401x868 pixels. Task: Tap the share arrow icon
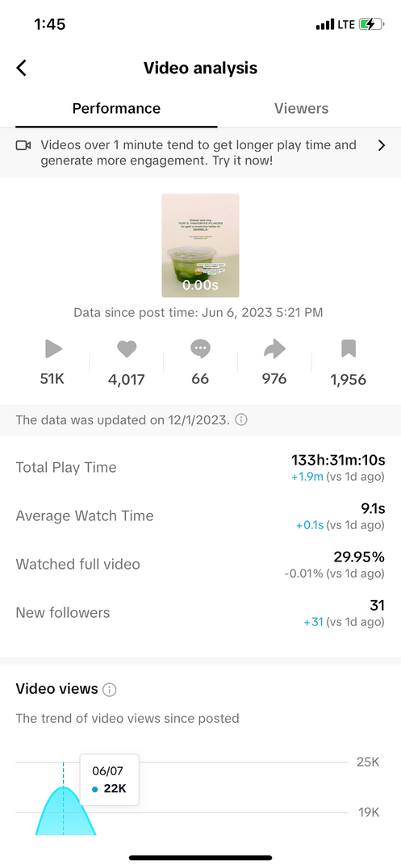(274, 348)
